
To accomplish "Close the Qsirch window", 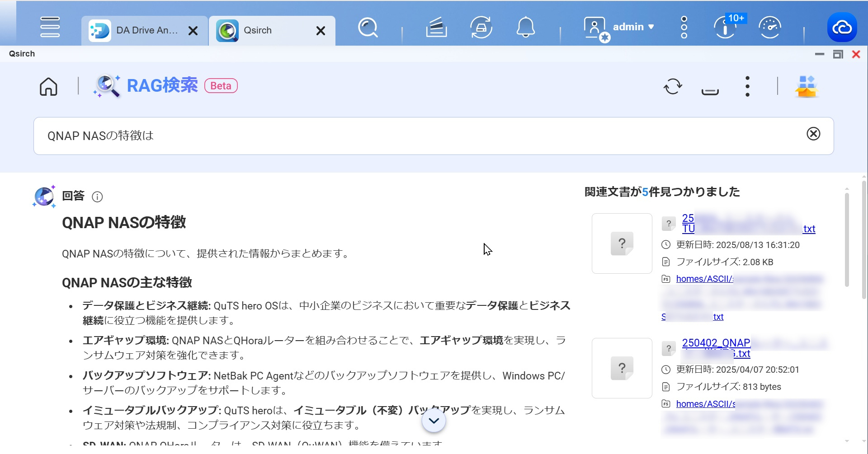I will tap(856, 54).
